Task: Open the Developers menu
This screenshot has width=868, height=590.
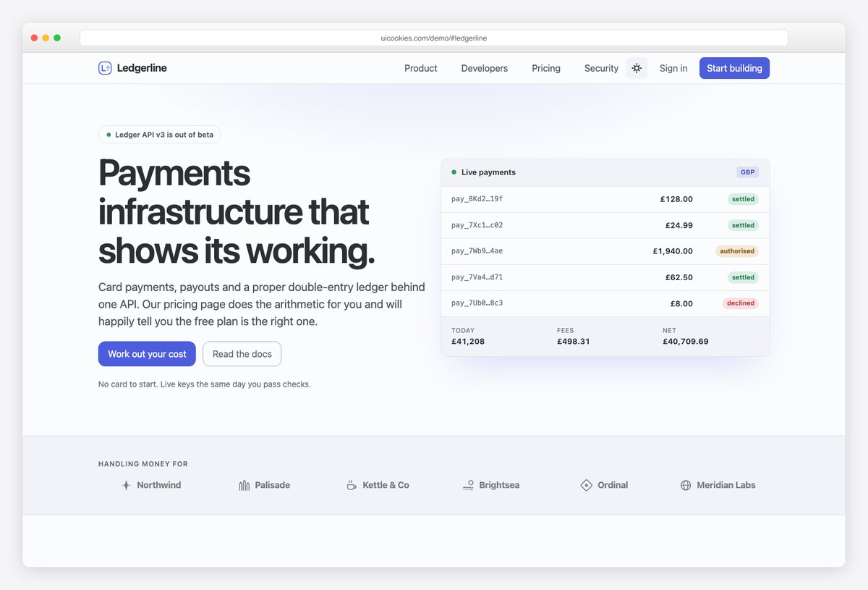Action: point(485,68)
